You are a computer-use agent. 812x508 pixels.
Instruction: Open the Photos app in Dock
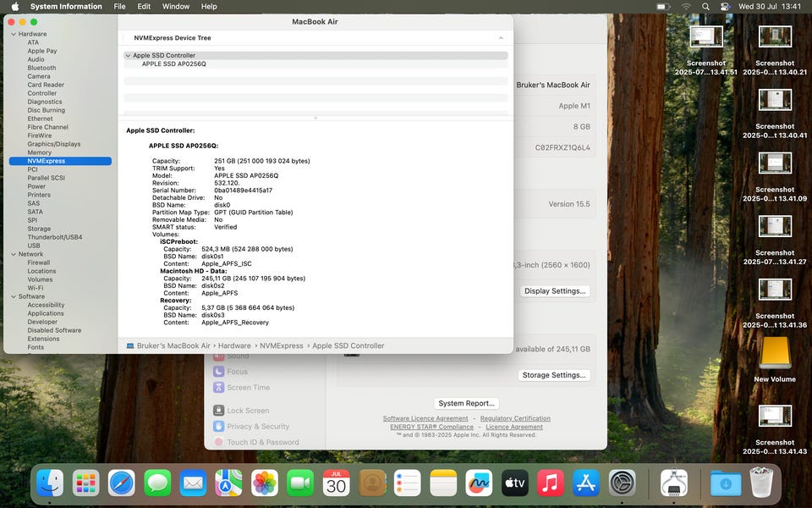tap(265, 483)
